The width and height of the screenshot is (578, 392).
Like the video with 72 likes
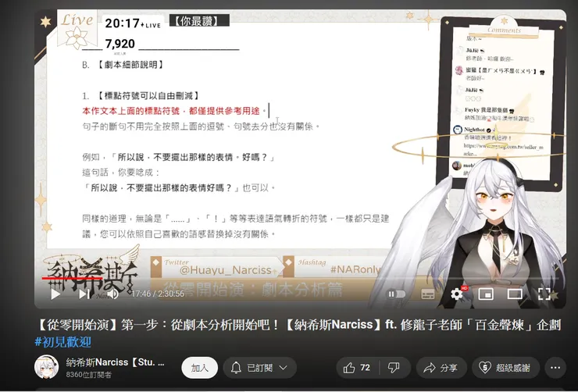pyautogui.click(x=357, y=368)
